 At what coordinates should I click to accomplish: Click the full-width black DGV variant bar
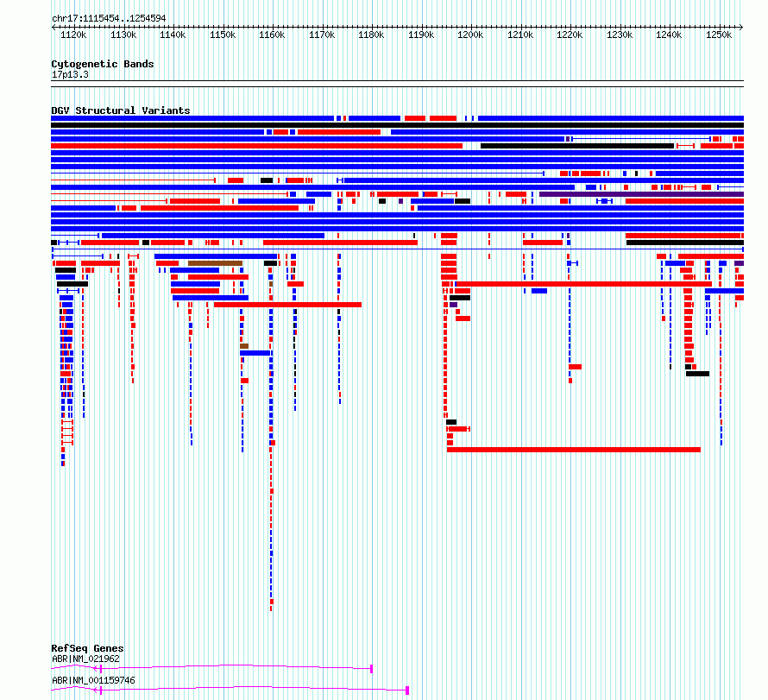(x=397, y=125)
